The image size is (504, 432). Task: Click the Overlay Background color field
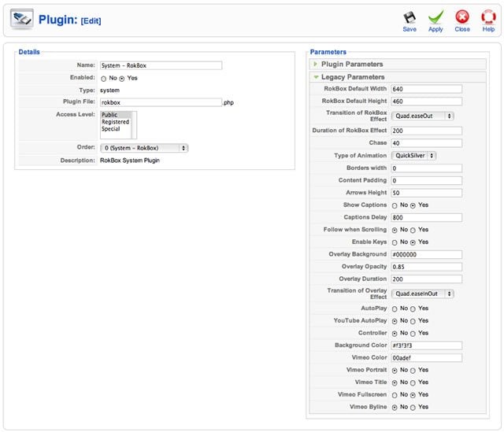[425, 254]
